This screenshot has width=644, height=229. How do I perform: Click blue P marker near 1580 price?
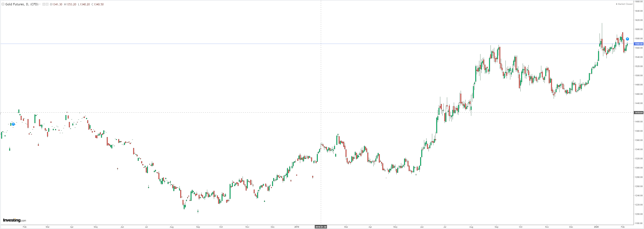[628, 39]
